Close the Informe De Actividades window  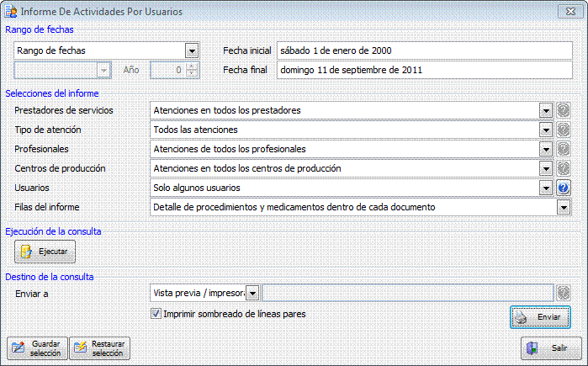pyautogui.click(x=570, y=11)
